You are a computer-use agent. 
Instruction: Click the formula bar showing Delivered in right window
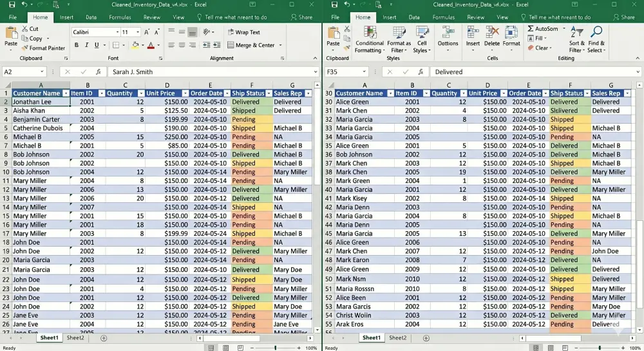536,72
